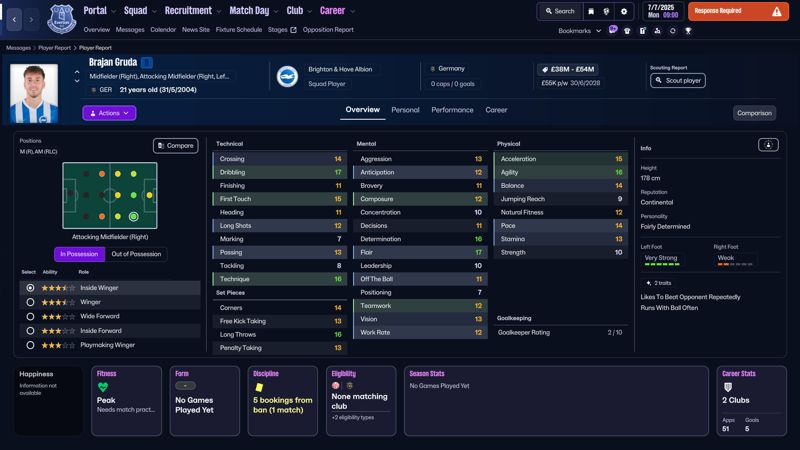
Task: Click the hierarchy icon in bookmarks bar
Action: click(657, 31)
